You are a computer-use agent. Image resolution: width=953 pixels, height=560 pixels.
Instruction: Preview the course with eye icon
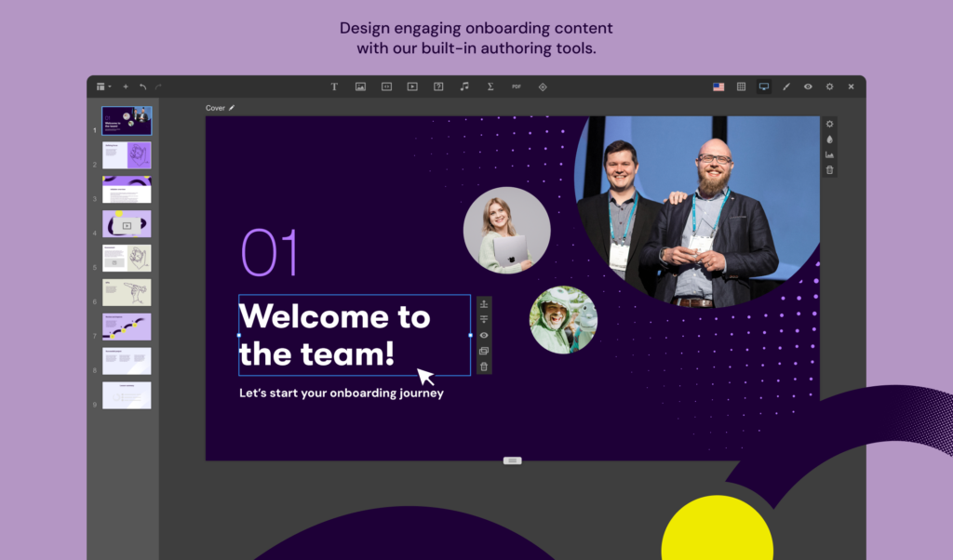809,87
